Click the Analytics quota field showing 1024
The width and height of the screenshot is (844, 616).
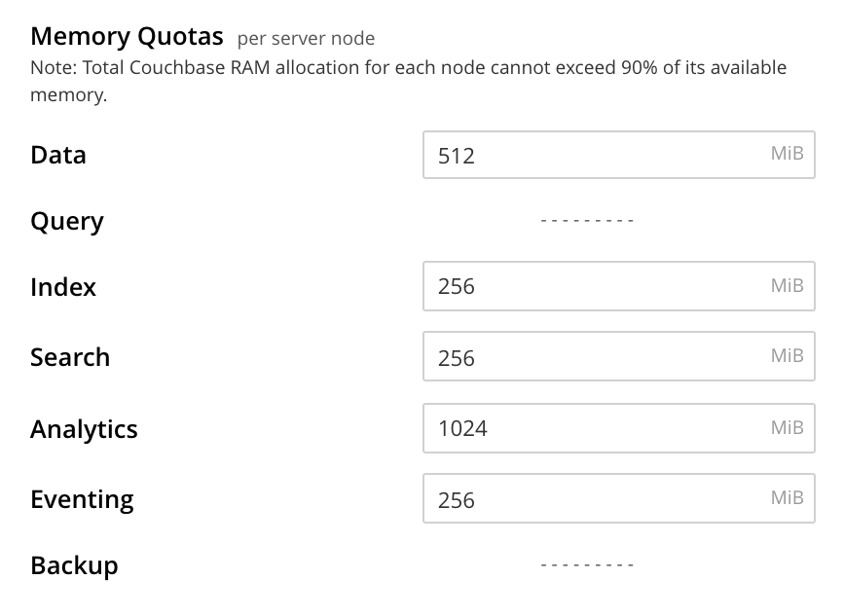594,428
